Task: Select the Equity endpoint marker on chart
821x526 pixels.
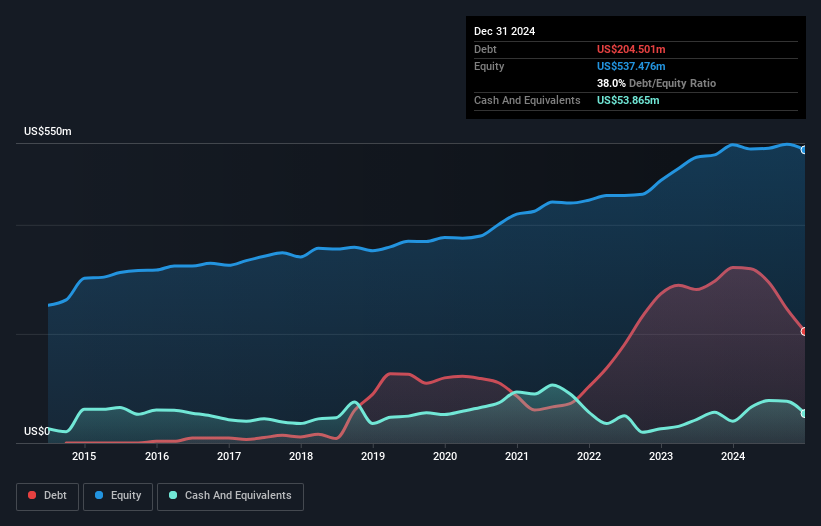Action: point(804,150)
